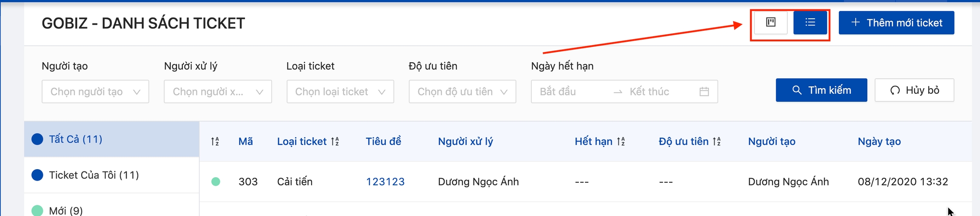980x216 pixels.
Task: Expand the Chọn loại ticket dropdown
Action: 340,92
